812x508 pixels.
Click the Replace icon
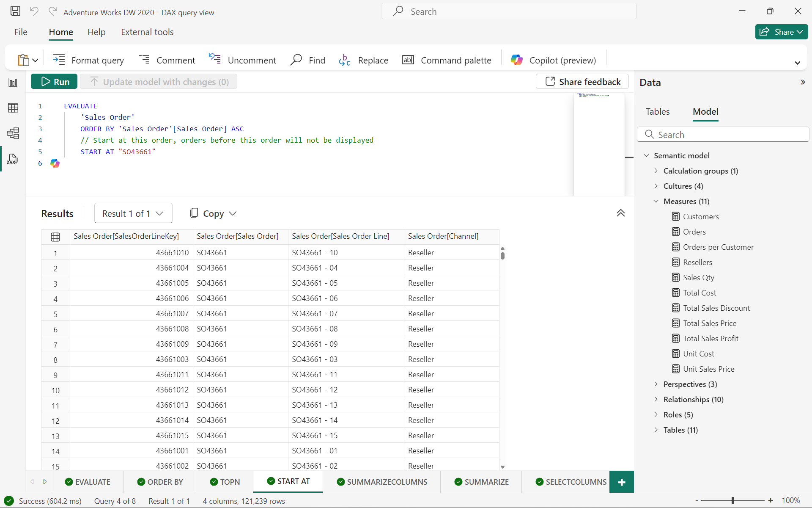[345, 60]
